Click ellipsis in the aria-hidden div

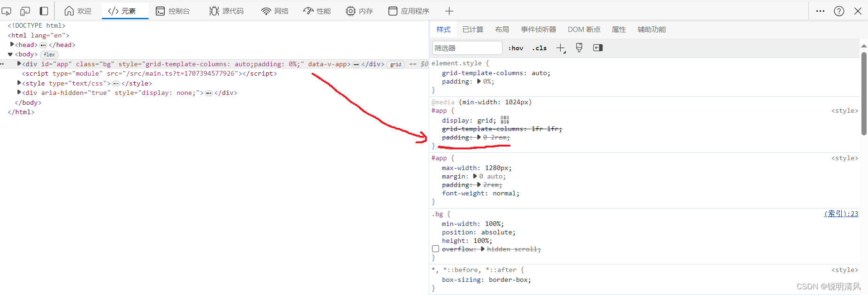click(209, 93)
